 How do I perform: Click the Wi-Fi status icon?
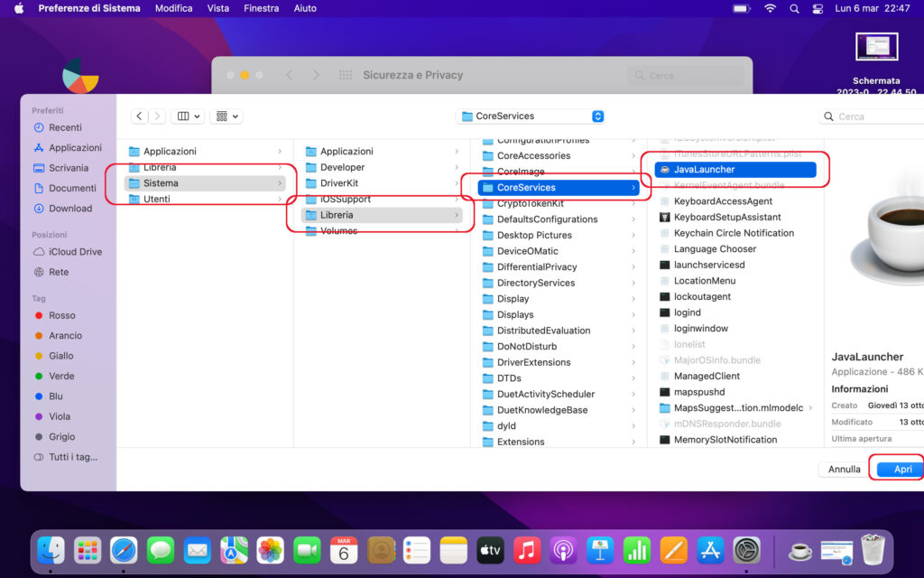click(770, 8)
